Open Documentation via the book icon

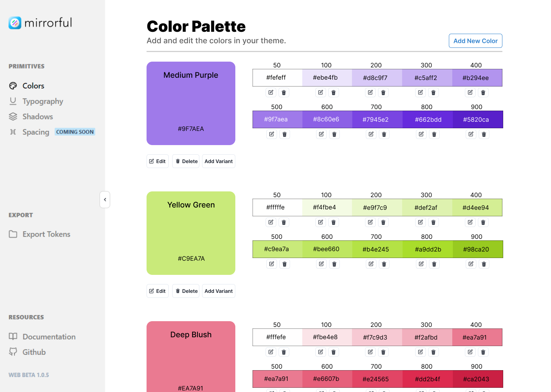point(13,336)
